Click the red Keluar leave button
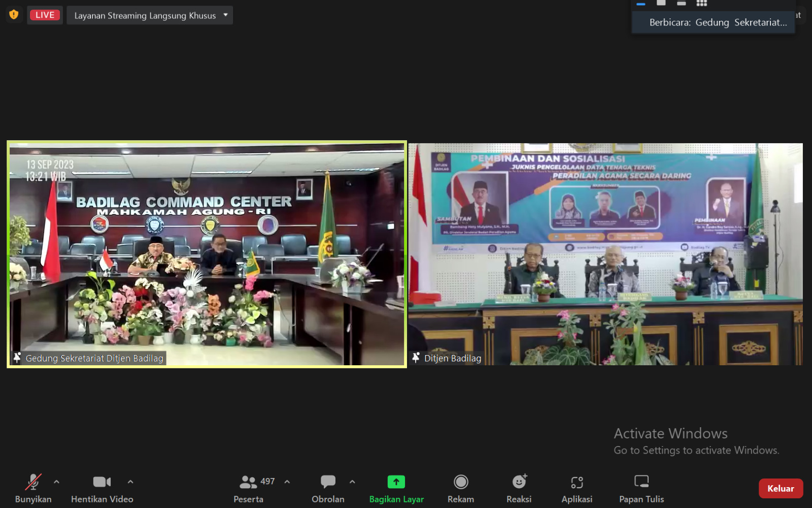812x508 pixels. coord(780,488)
